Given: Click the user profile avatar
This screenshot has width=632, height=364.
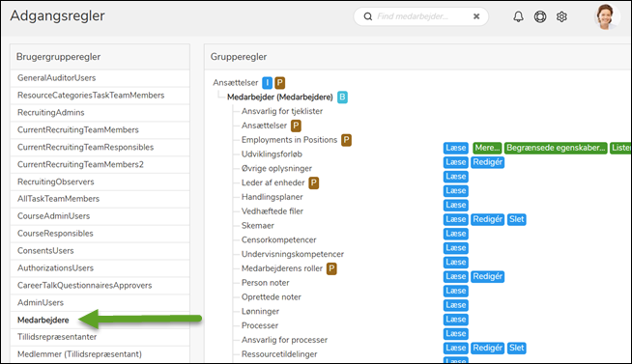Looking at the screenshot, I should (x=606, y=16).
